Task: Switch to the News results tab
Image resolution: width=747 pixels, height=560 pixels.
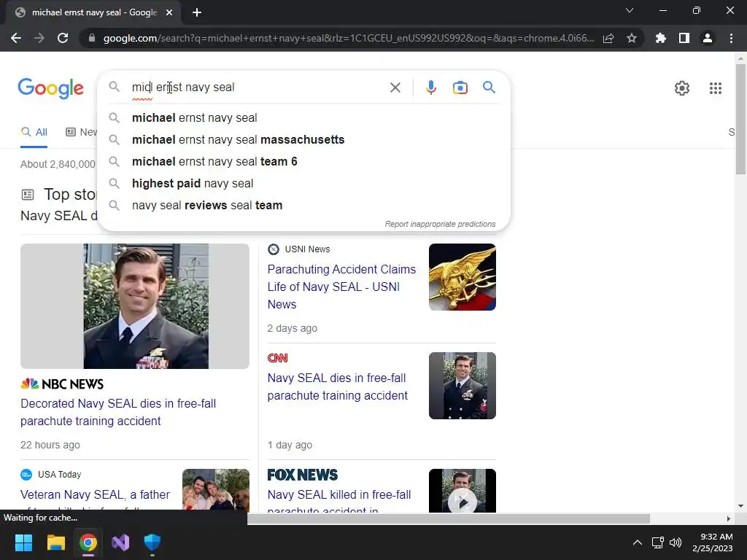Action: point(81,132)
